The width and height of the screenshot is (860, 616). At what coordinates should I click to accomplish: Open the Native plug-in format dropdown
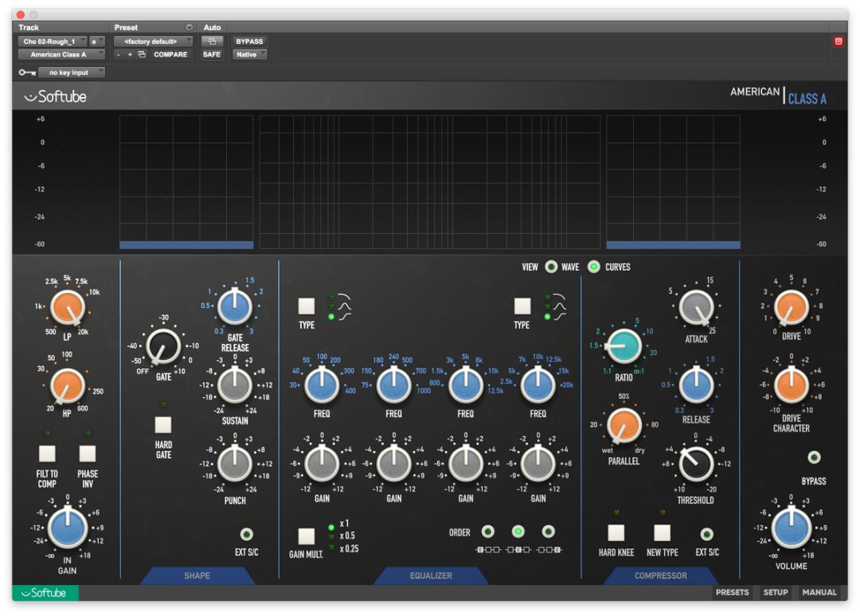249,54
